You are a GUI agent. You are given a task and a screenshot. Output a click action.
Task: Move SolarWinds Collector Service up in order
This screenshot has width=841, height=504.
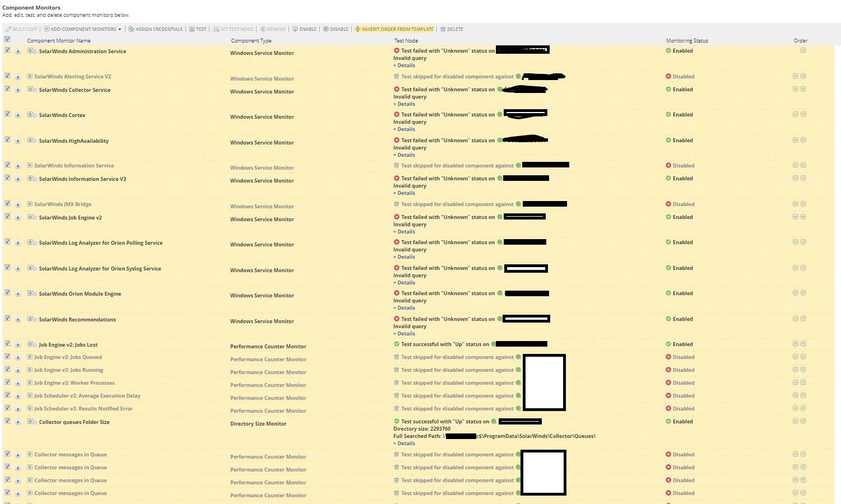795,89
